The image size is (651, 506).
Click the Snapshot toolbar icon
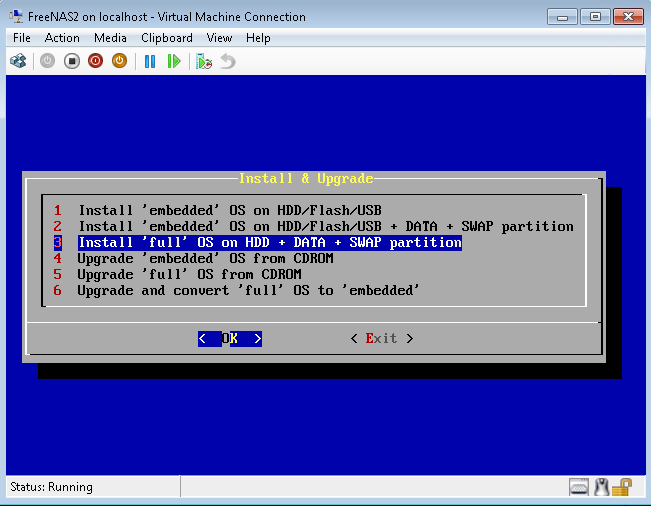pos(203,61)
